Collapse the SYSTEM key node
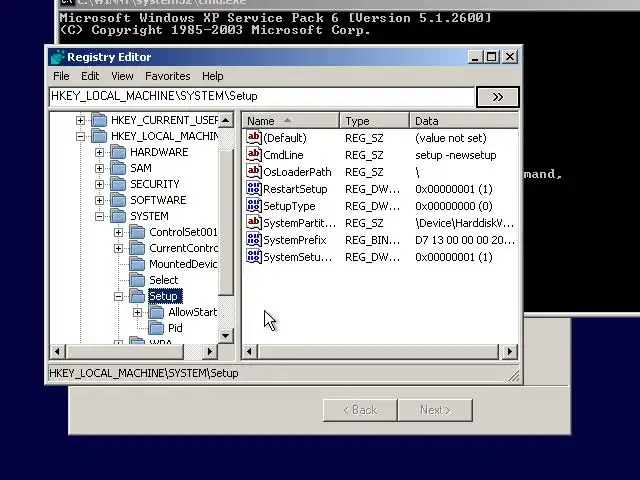640x480 pixels. click(99, 216)
